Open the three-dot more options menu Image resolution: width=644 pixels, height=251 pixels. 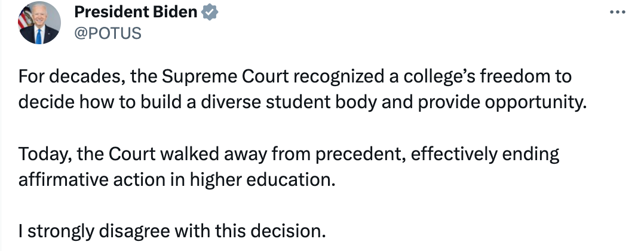[617, 13]
